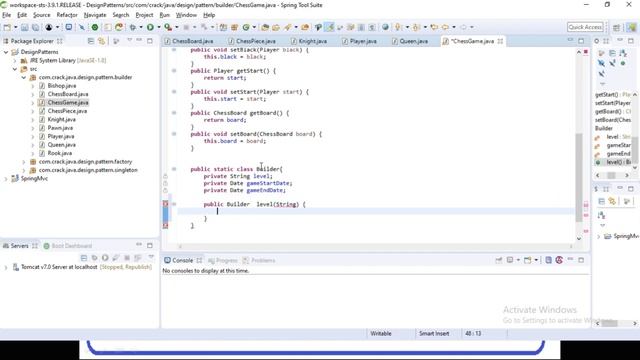Viewport: 640px width, 360px height.
Task: Expand the com.crack.java.design.pattern.singleton package
Action: [x=24, y=170]
